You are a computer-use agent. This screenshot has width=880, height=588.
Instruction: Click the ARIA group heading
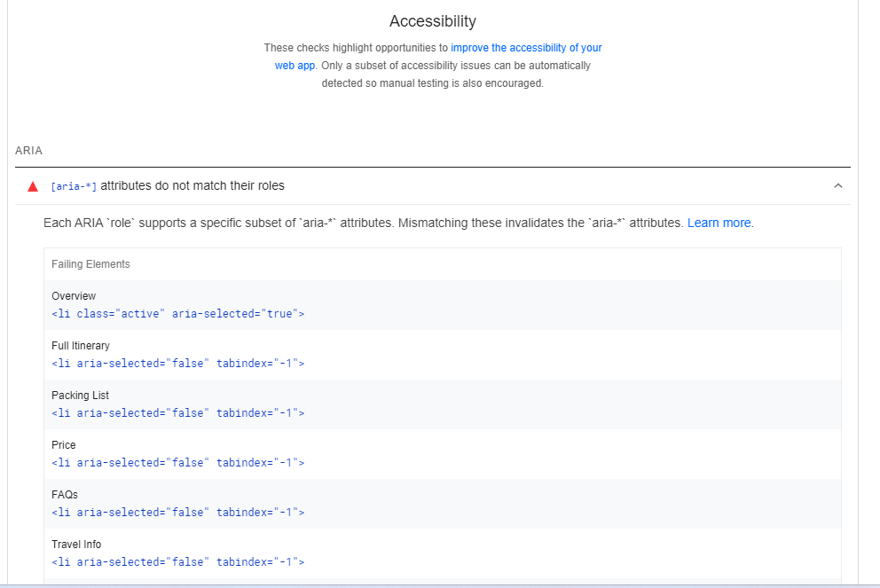click(x=28, y=151)
